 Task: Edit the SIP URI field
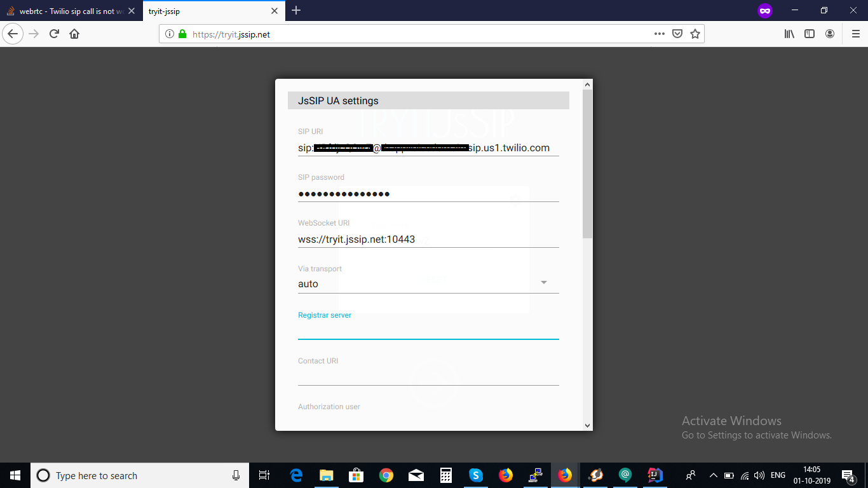pyautogui.click(x=428, y=148)
